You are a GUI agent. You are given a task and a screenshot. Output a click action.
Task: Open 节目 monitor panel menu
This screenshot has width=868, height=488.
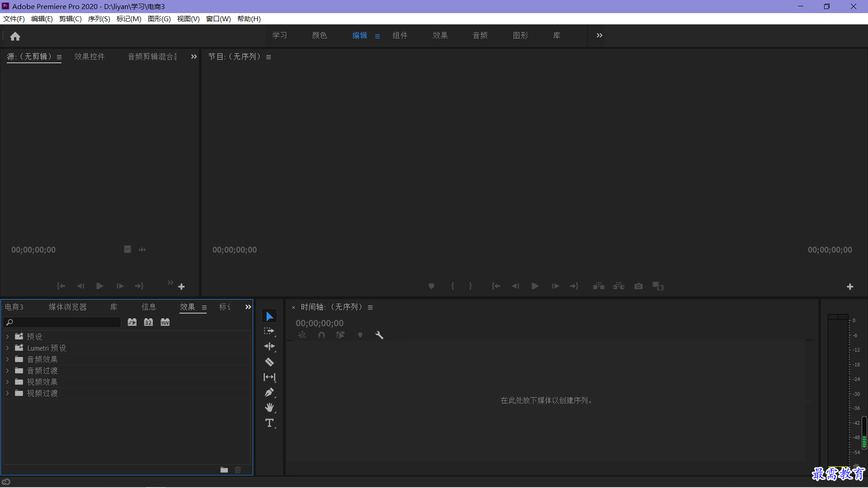269,57
